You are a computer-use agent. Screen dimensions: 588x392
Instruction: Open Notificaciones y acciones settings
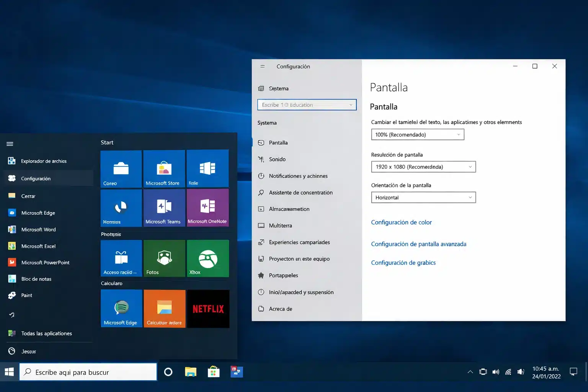pyautogui.click(x=298, y=176)
